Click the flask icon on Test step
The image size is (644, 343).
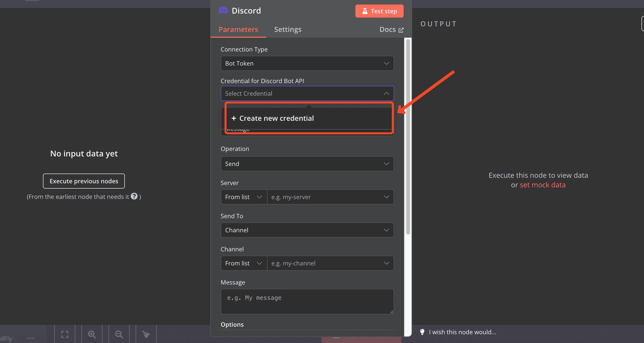click(x=365, y=11)
